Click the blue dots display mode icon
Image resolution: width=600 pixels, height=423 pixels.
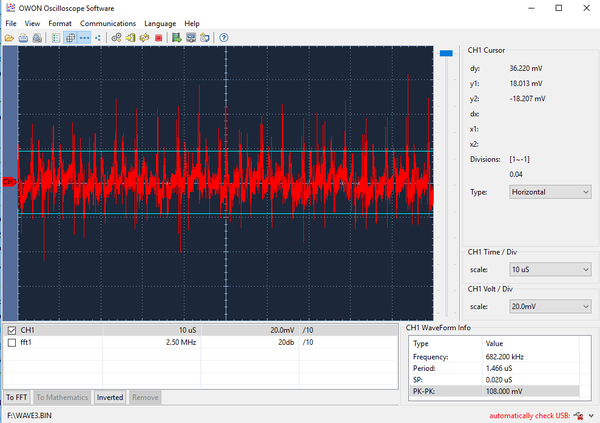pos(98,38)
